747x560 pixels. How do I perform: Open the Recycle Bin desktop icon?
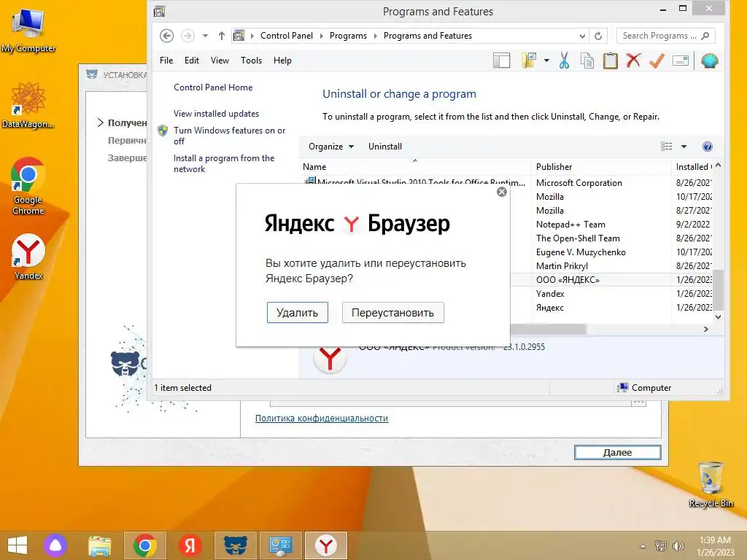click(711, 484)
